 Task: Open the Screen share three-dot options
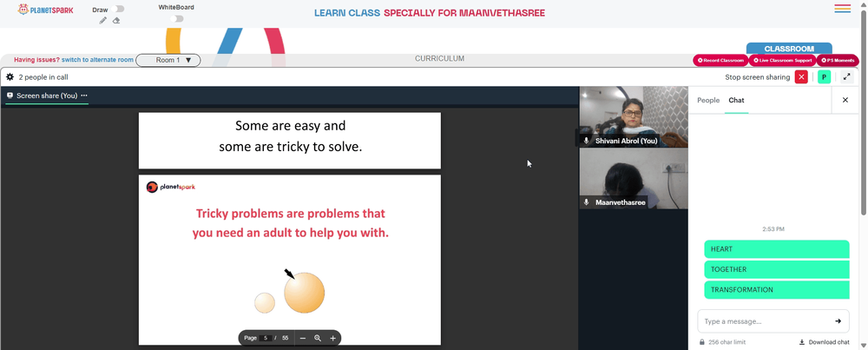click(84, 96)
